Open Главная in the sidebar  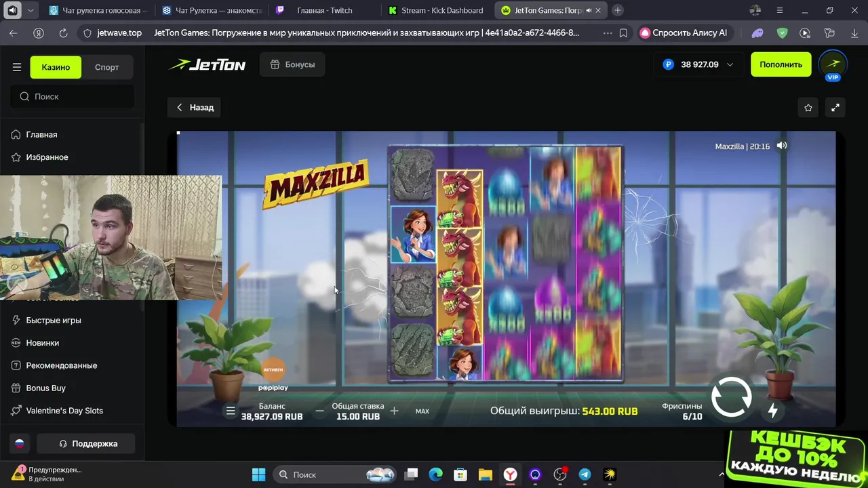click(41, 134)
